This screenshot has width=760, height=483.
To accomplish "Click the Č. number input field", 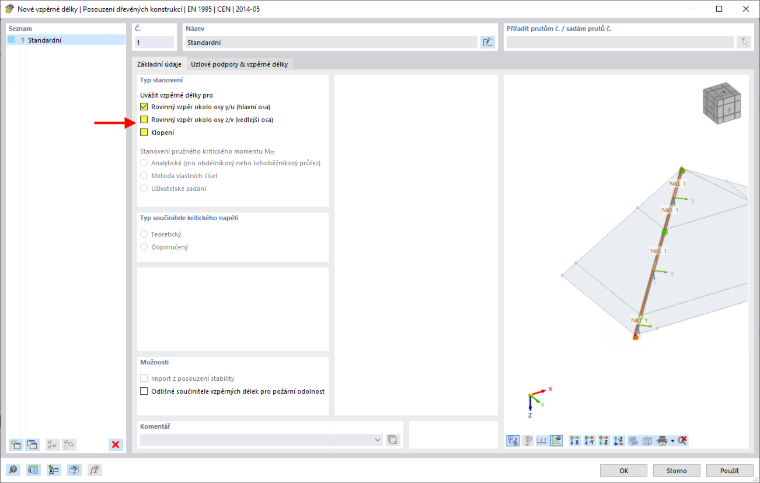I will (154, 42).
